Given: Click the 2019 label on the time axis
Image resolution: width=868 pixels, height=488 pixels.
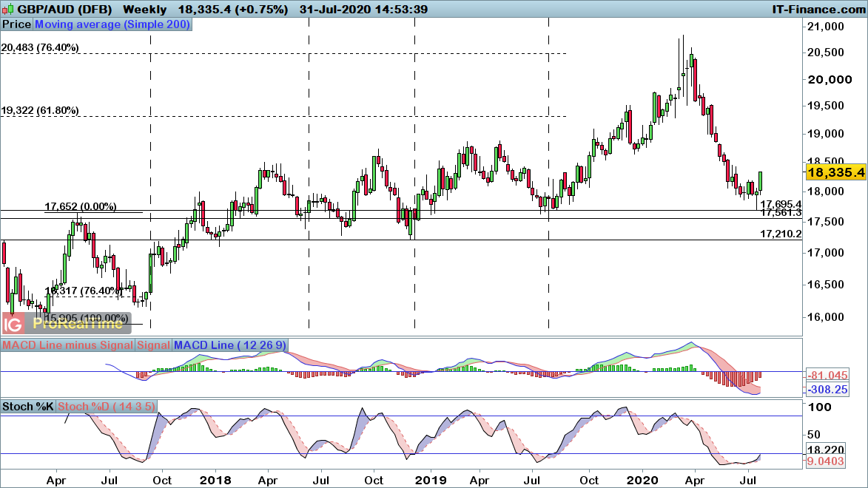Looking at the screenshot, I should point(431,481).
